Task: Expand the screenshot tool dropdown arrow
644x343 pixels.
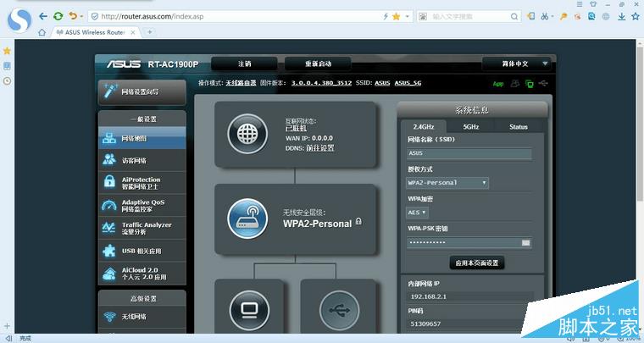Action: click(x=552, y=17)
